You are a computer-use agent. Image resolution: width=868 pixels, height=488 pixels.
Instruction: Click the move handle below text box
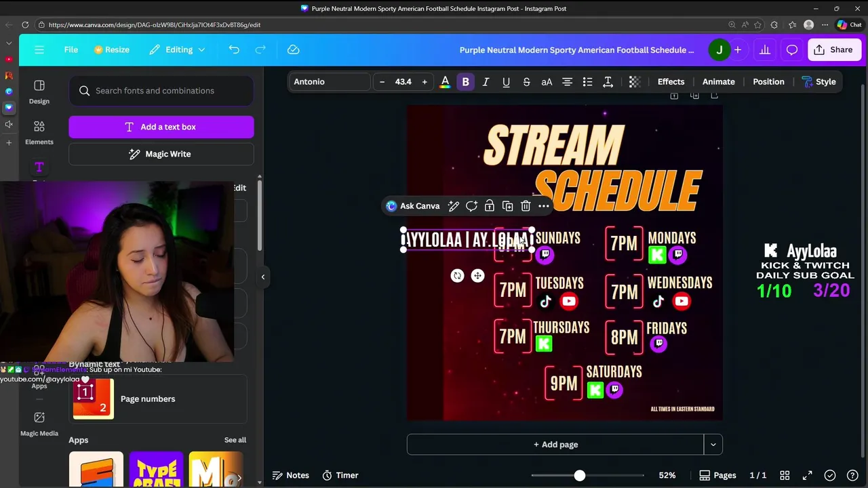click(477, 276)
